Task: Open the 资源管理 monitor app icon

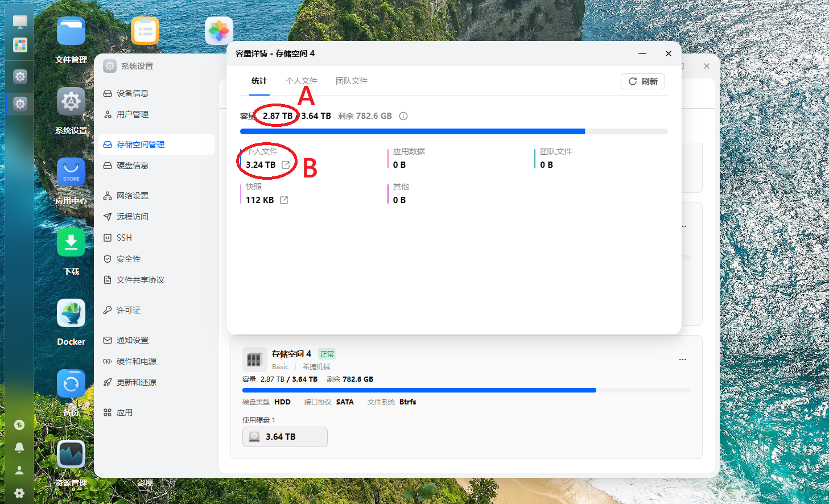Action: click(x=71, y=454)
